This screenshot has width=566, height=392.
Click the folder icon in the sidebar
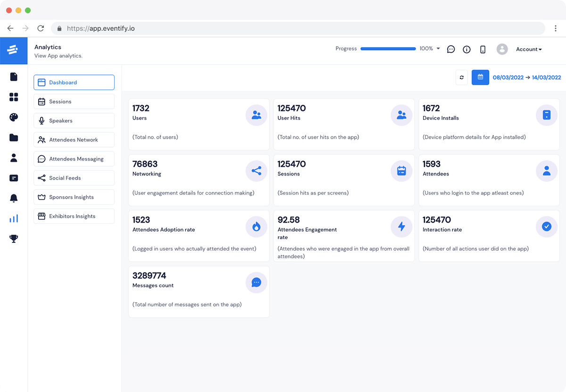click(14, 137)
